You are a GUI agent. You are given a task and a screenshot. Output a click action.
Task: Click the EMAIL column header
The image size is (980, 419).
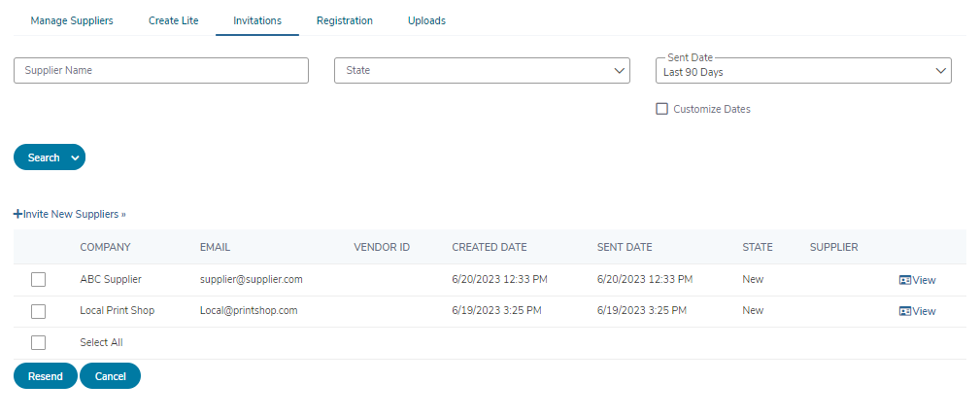[x=215, y=247]
